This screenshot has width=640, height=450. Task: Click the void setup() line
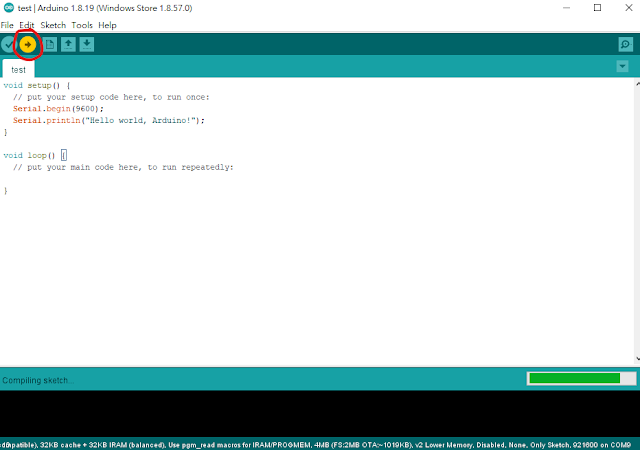37,85
